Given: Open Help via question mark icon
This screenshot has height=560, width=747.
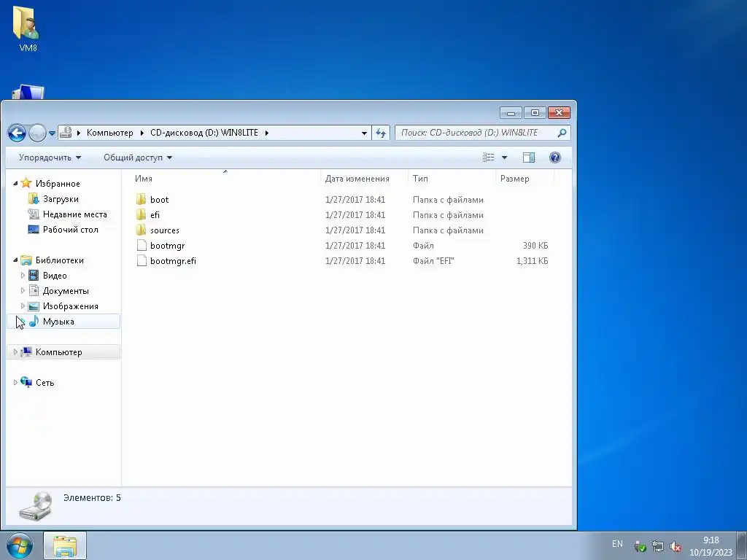Looking at the screenshot, I should click(x=555, y=157).
